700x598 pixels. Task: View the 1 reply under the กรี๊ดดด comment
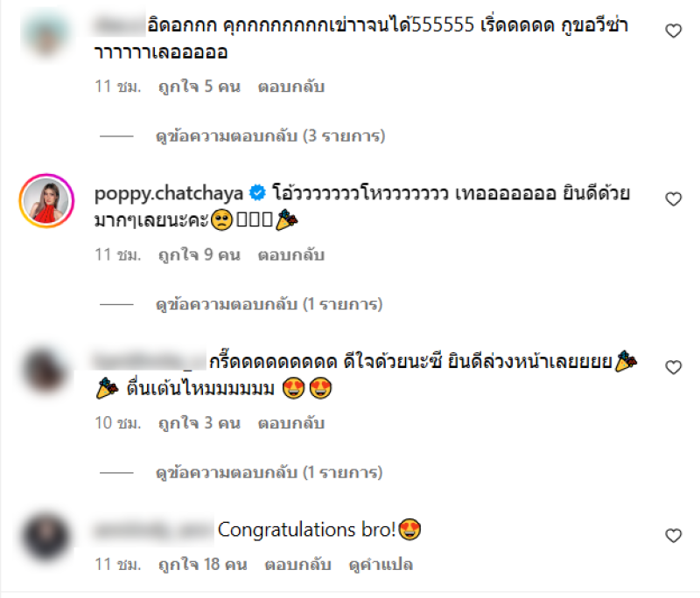click(x=269, y=472)
